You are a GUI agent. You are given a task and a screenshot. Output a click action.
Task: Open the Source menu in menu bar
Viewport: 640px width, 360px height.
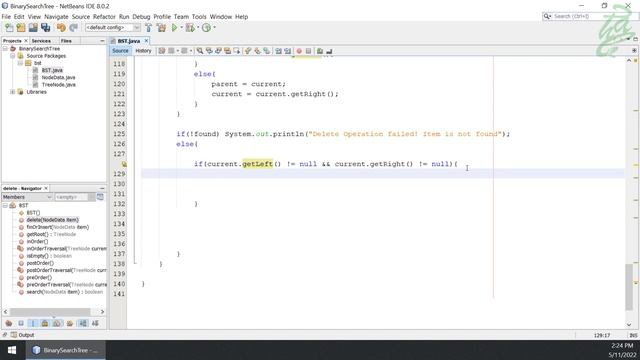click(x=81, y=17)
